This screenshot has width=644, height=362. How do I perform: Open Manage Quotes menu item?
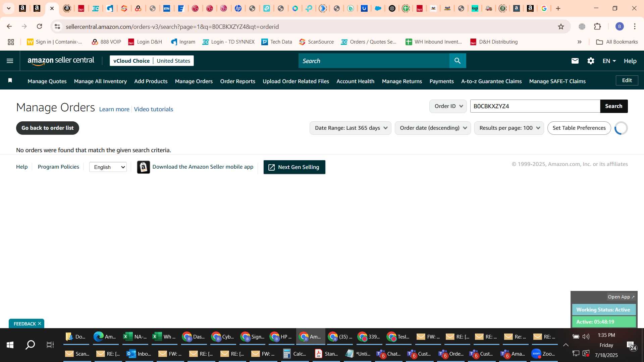point(47,81)
